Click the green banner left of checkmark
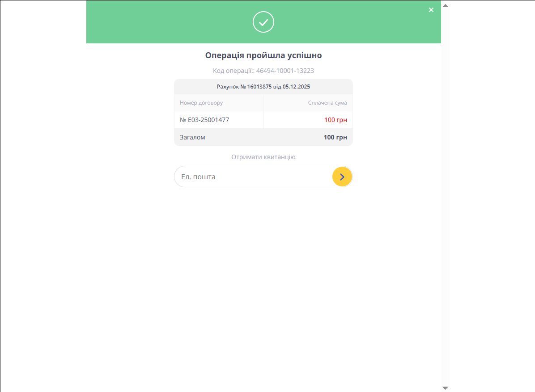This screenshot has width=535, height=392. click(170, 22)
